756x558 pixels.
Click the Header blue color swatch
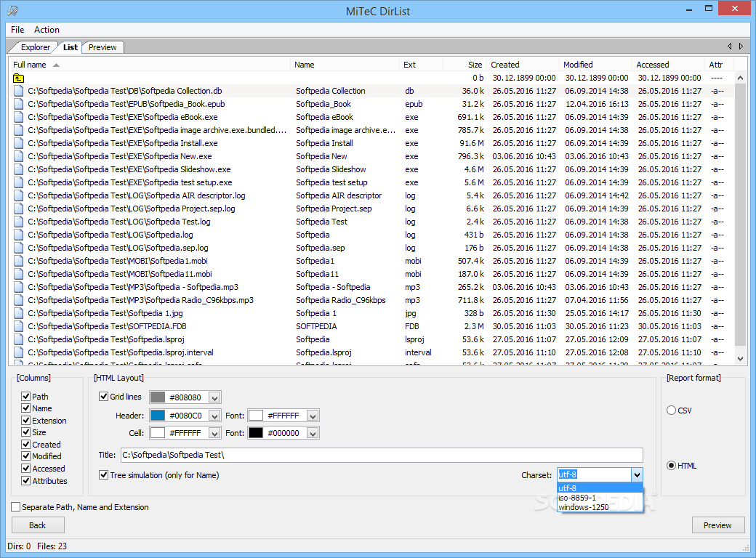[158, 416]
